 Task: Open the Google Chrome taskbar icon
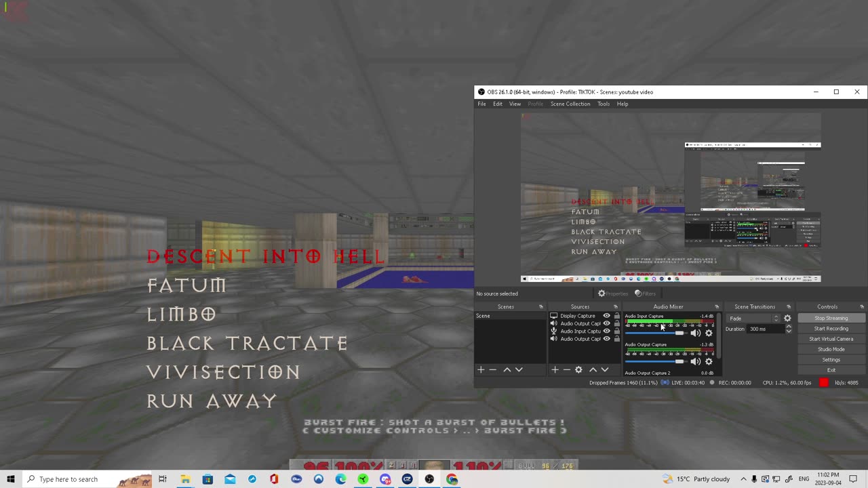click(x=452, y=479)
